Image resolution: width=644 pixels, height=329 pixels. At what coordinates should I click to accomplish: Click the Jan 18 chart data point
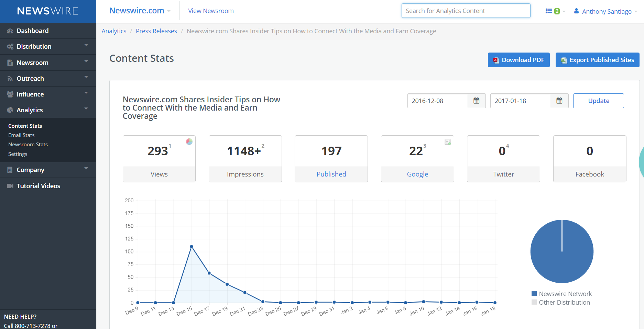(x=495, y=303)
